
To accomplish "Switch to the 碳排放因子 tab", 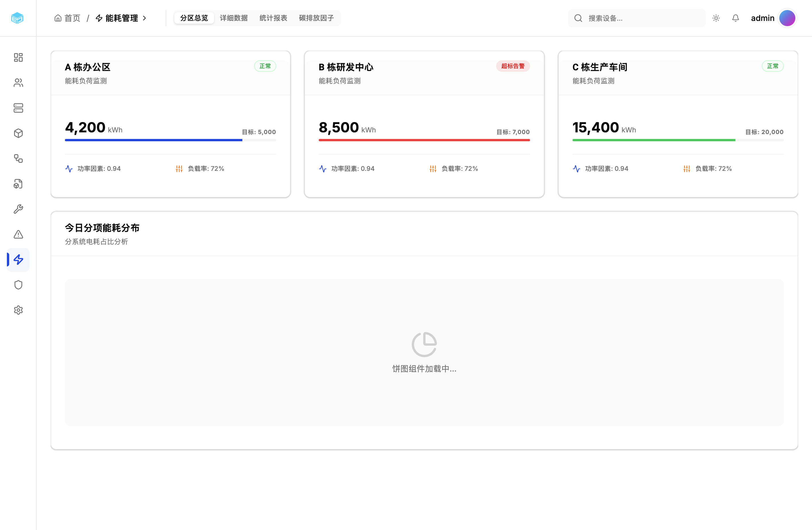I will (316, 18).
